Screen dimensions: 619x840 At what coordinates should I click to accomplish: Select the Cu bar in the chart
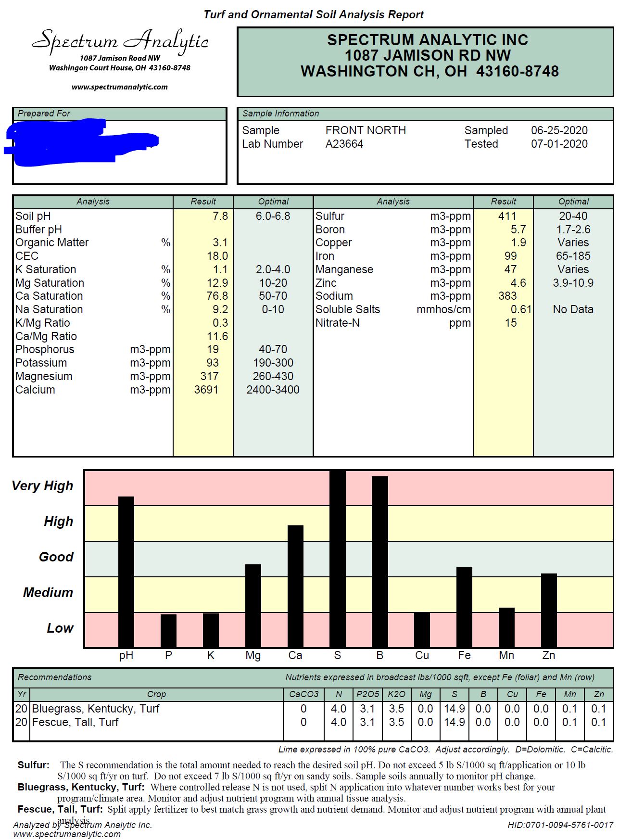[422, 630]
